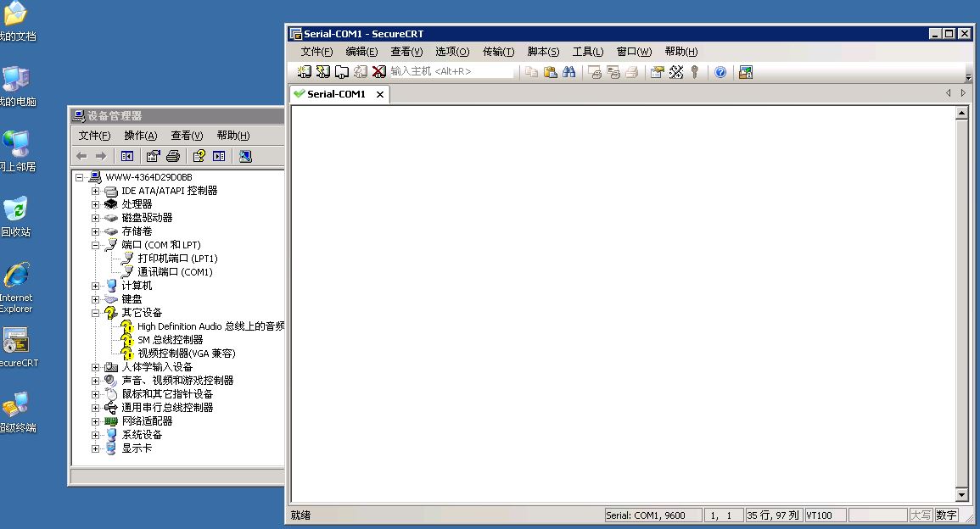Open the Session Options icon
Image resolution: width=980 pixels, height=529 pixels.
pyautogui.click(x=657, y=72)
